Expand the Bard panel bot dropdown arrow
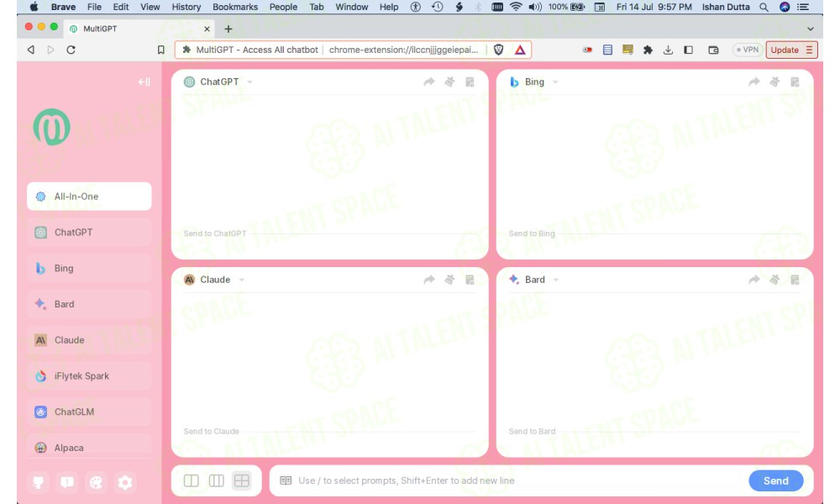Viewport: 840px width, 504px height. coord(556,280)
